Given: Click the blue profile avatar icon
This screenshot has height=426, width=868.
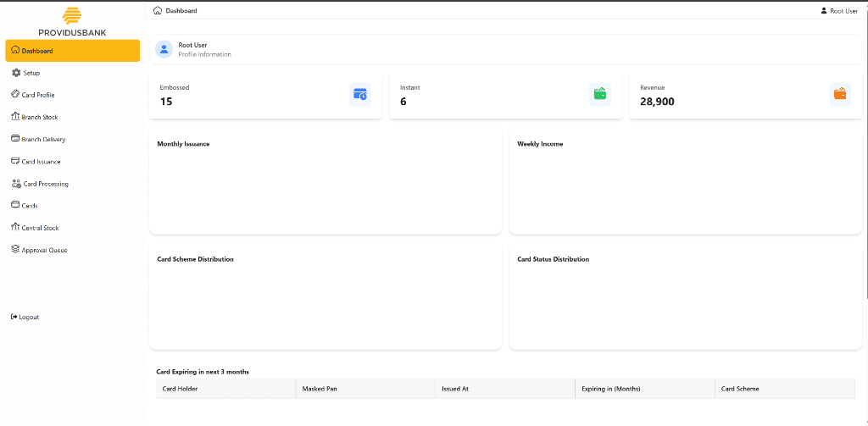Looking at the screenshot, I should [164, 49].
